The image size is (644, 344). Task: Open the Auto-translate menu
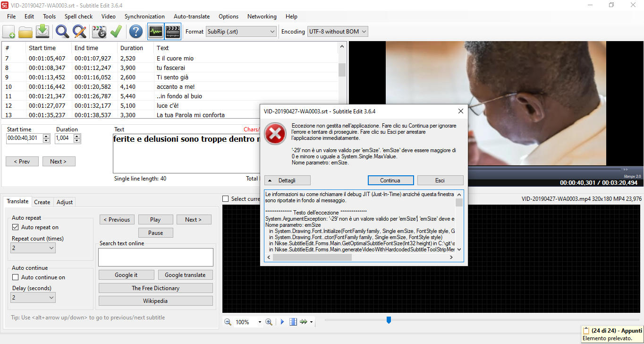click(x=192, y=16)
